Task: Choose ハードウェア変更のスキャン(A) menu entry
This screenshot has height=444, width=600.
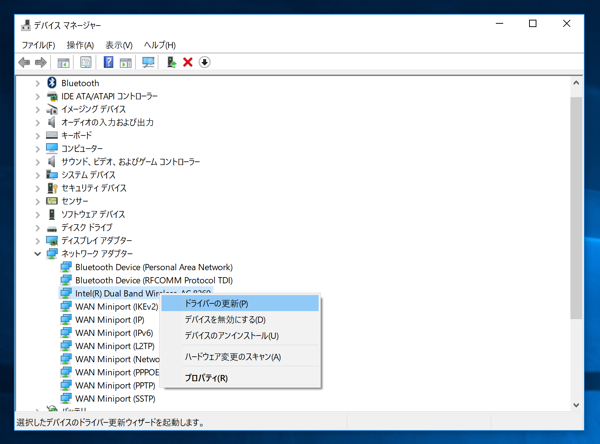Action: tap(240, 357)
